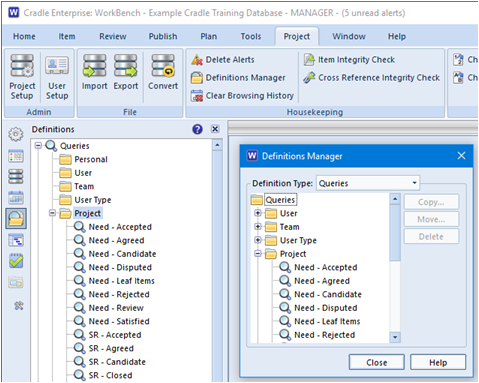
Task: Select the highlighted Definitions sidebar icon
Action: coord(16,219)
